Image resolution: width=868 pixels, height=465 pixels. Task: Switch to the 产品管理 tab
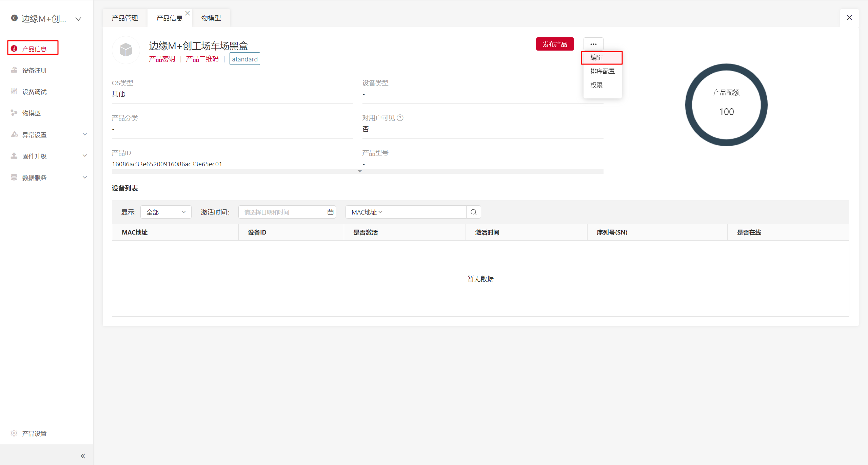[x=125, y=18]
